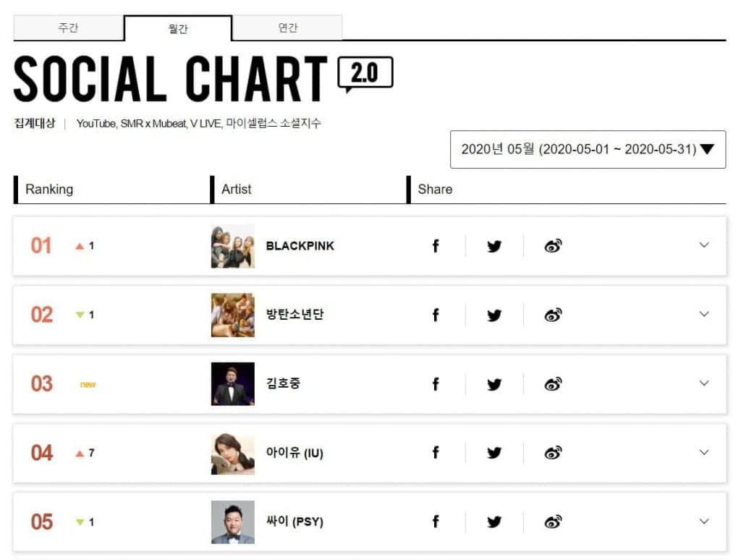This screenshot has width=741, height=560.
Task: Share 김호중 on Twitter
Action: click(x=494, y=384)
